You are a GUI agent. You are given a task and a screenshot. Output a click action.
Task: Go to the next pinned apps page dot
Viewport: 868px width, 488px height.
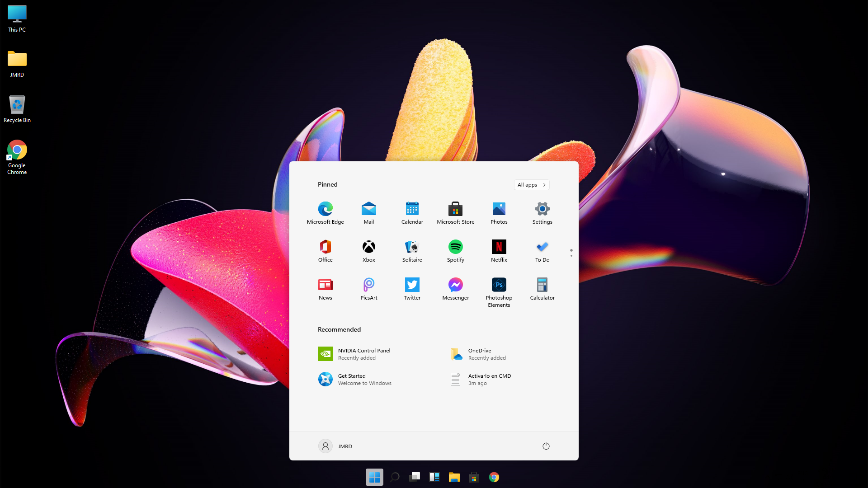(571, 256)
